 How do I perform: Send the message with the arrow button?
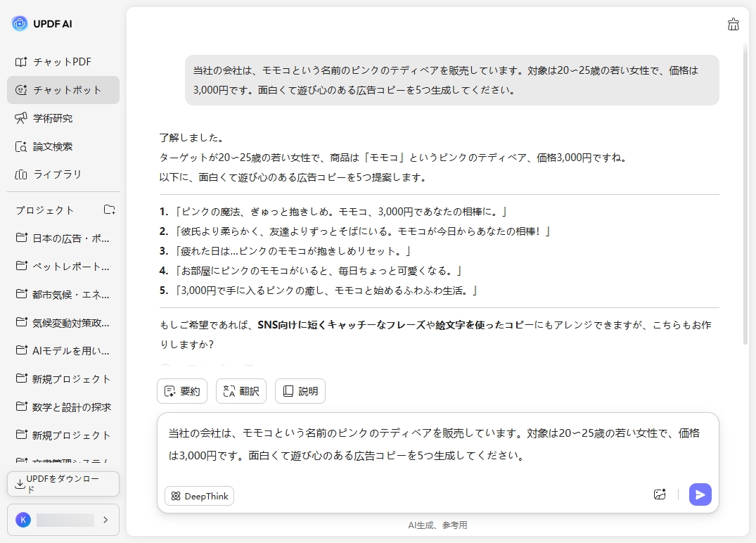[x=700, y=494]
